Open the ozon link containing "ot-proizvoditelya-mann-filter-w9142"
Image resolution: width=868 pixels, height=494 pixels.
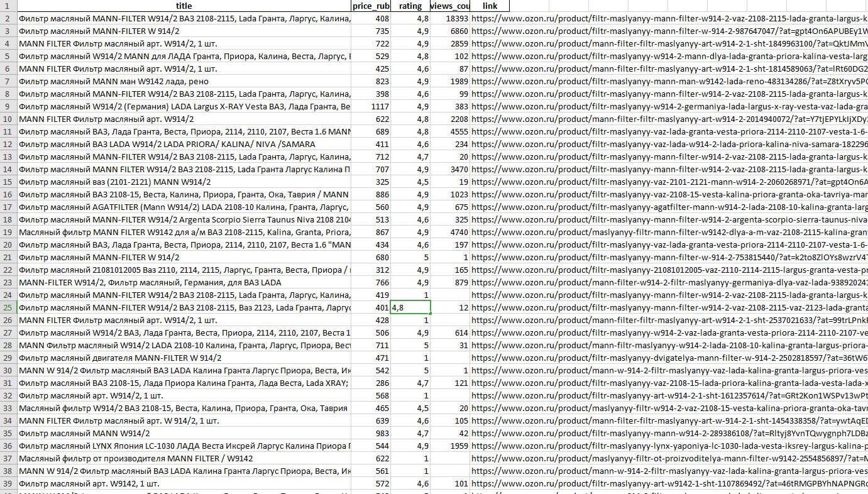tap(669, 458)
